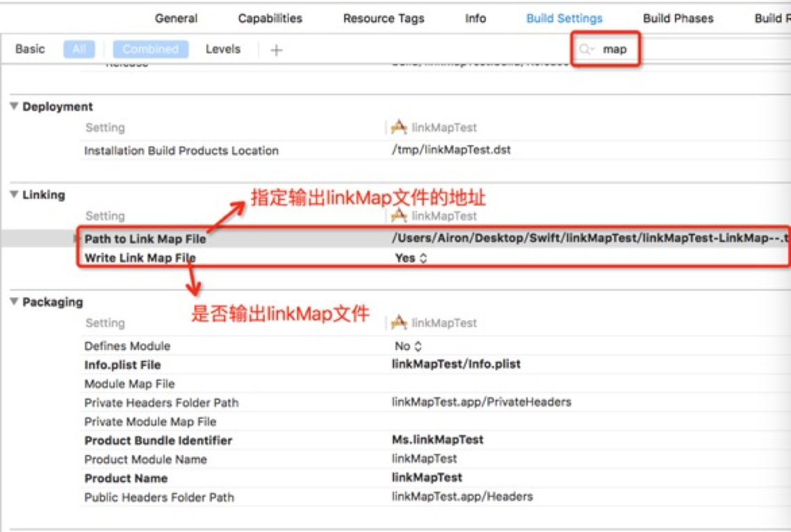This screenshot has height=532, width=791.
Task: Click the search field containing map
Action: (683, 49)
